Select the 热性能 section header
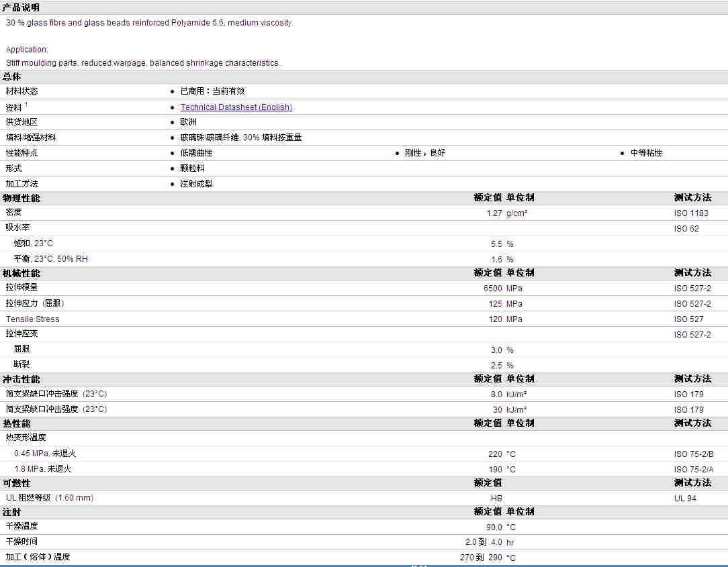This screenshot has width=728, height=567. (x=17, y=423)
